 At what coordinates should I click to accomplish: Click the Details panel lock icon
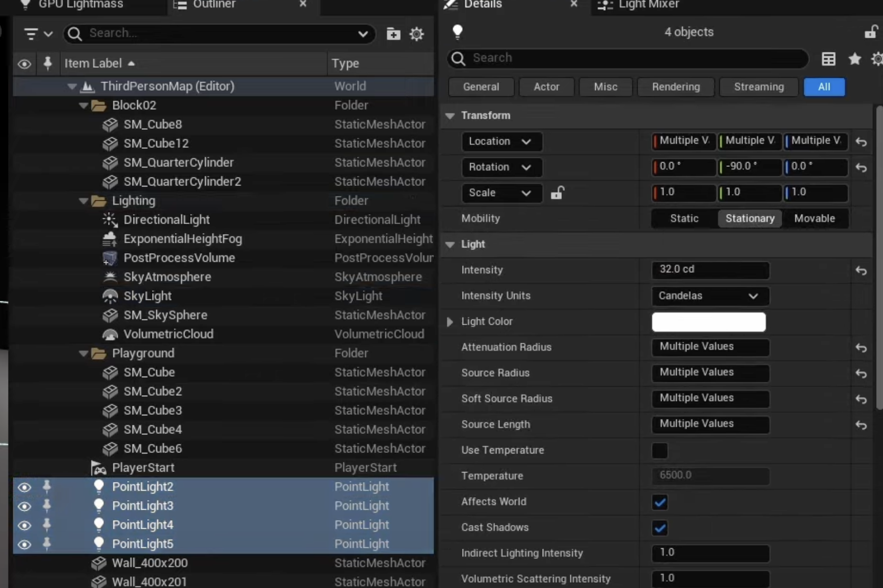(870, 32)
